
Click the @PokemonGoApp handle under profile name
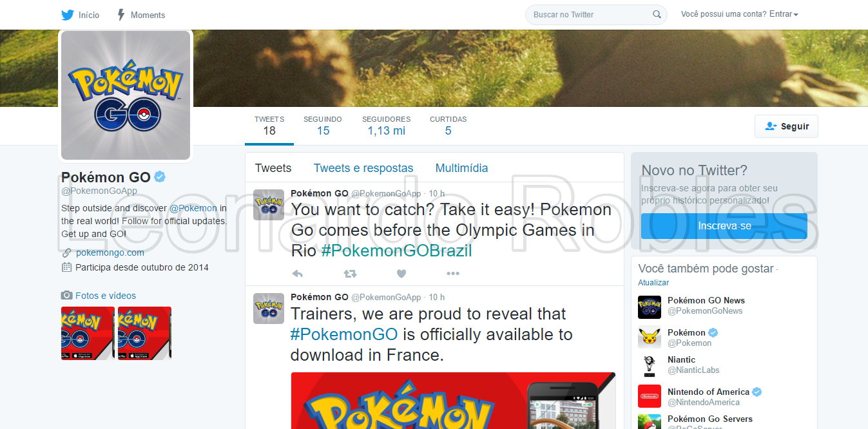pos(99,191)
